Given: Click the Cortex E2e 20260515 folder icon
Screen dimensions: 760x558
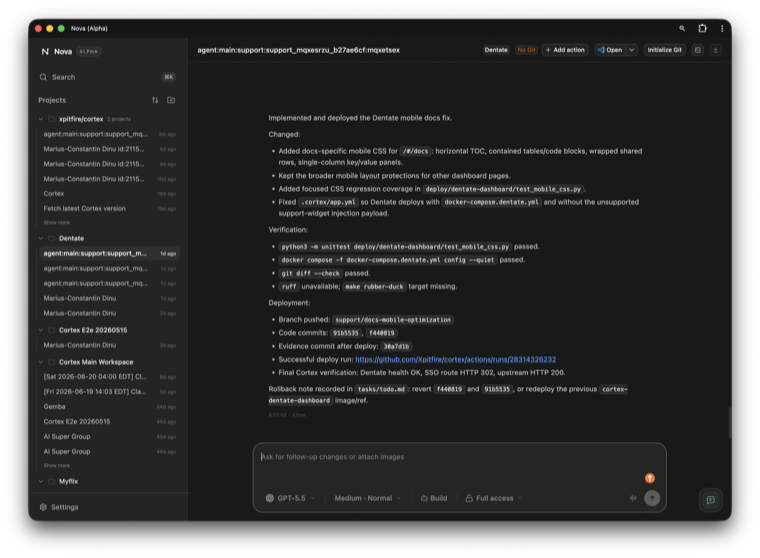Looking at the screenshot, I should pyautogui.click(x=51, y=330).
